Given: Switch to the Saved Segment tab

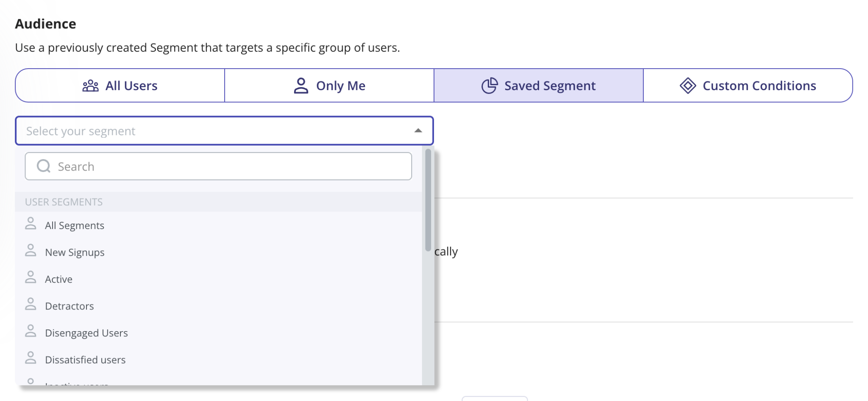Looking at the screenshot, I should 538,85.
